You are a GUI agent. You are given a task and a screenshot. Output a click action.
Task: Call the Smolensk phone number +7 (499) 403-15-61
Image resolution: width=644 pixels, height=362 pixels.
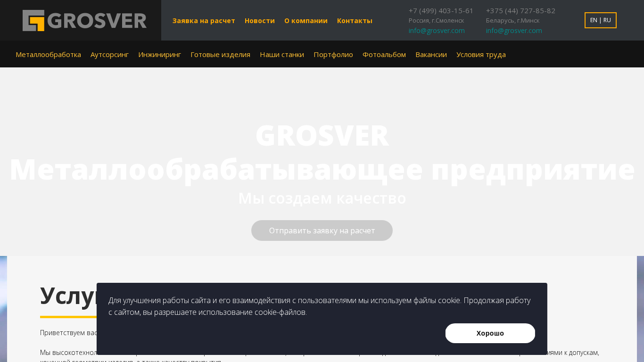[x=441, y=11]
